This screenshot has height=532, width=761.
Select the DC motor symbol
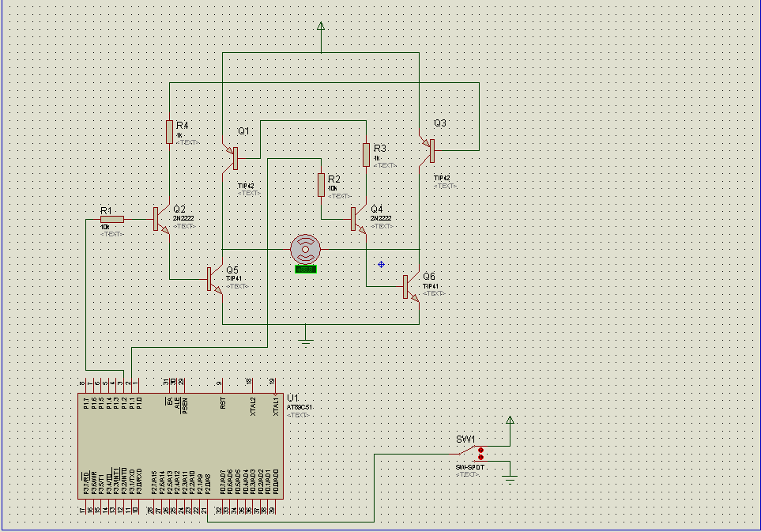(x=305, y=249)
